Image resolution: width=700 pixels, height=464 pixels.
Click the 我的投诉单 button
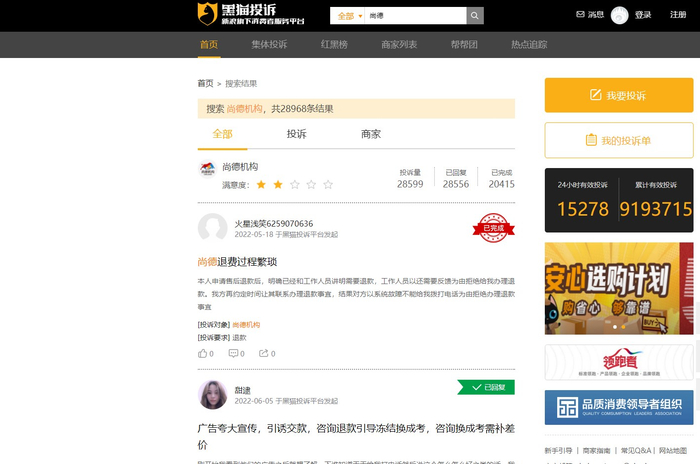pos(619,140)
